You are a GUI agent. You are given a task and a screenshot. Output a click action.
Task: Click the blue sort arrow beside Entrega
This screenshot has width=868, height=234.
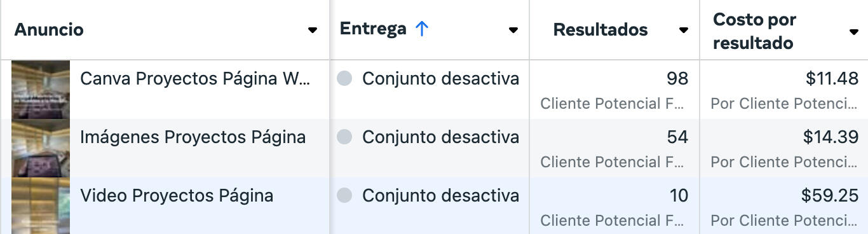[422, 29]
